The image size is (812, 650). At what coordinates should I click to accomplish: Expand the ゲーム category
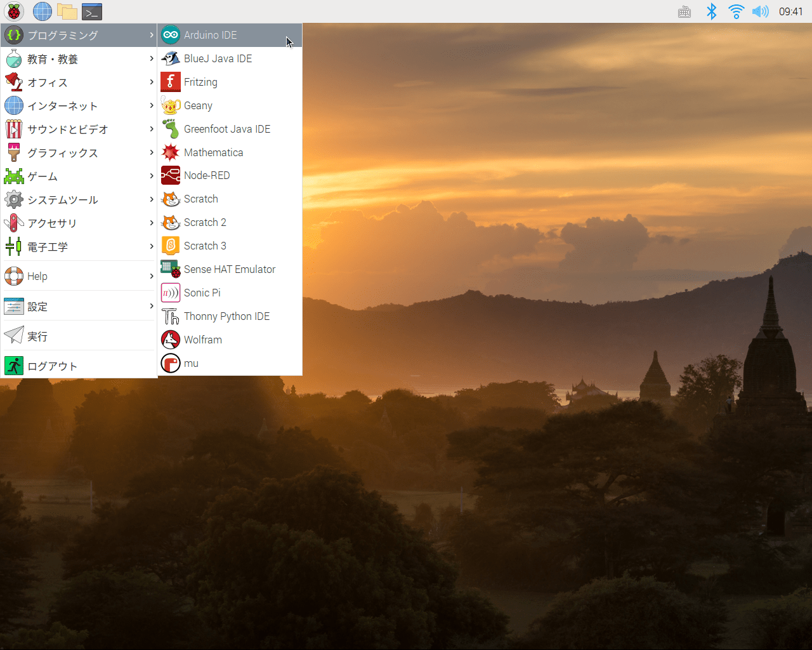tap(43, 176)
